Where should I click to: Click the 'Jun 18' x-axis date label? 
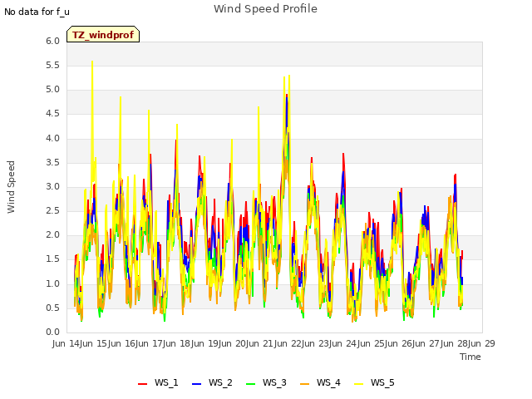click(178, 343)
